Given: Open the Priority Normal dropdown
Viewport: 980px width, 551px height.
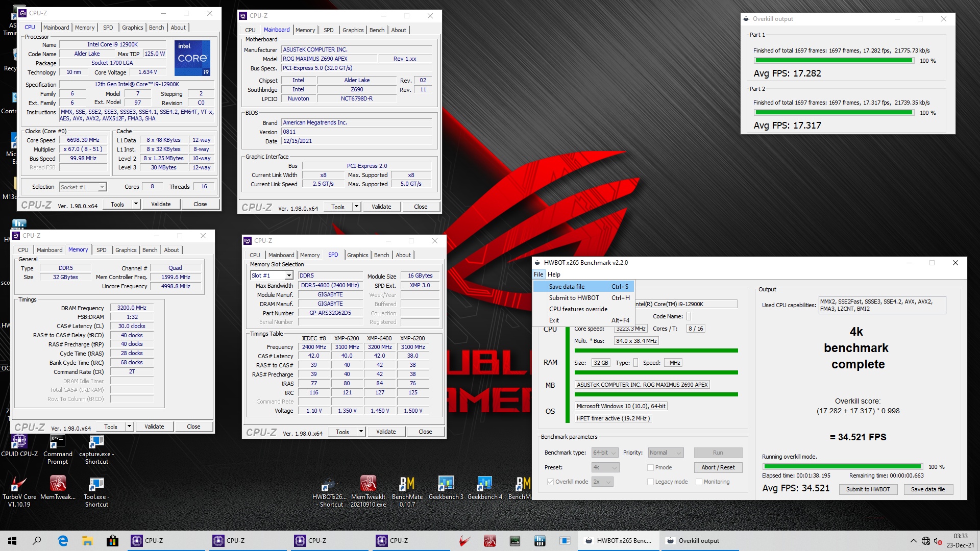Looking at the screenshot, I should click(666, 453).
